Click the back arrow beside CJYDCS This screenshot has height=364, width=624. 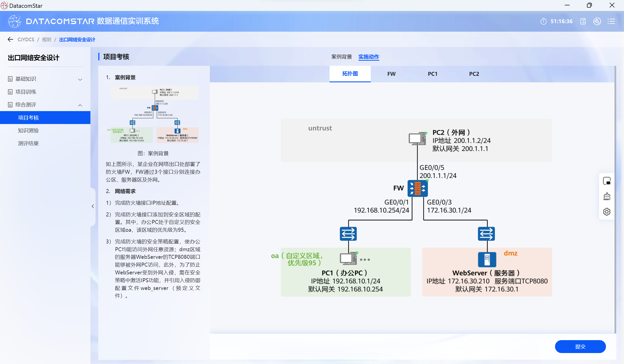[10, 39]
